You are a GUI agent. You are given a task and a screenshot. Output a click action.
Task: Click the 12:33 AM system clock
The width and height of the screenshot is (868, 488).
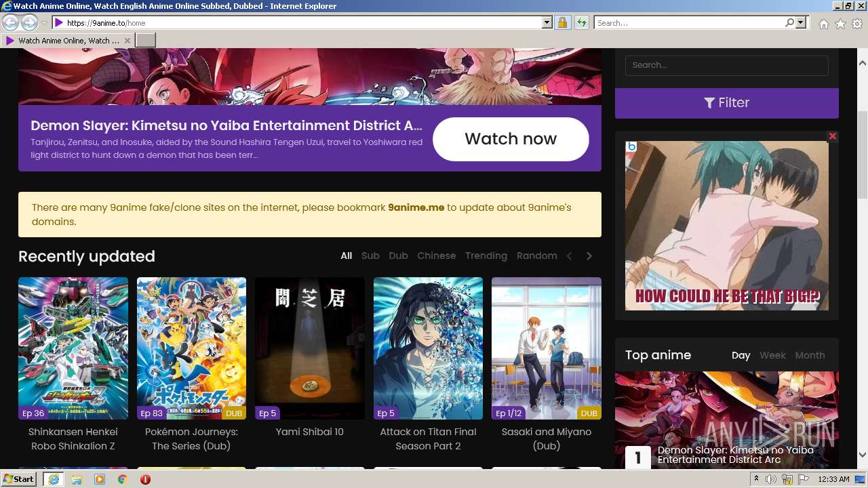833,479
